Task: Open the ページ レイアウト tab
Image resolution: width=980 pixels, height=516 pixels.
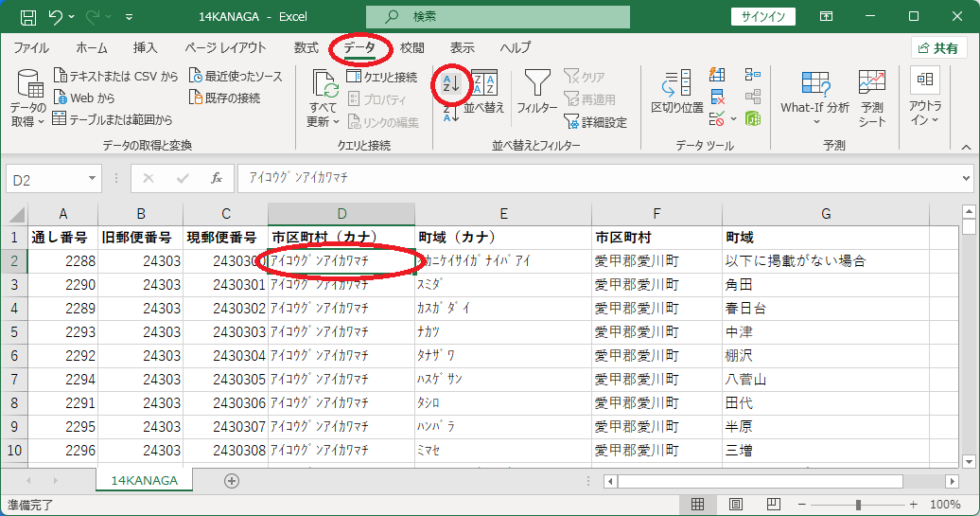Action: click(225, 47)
